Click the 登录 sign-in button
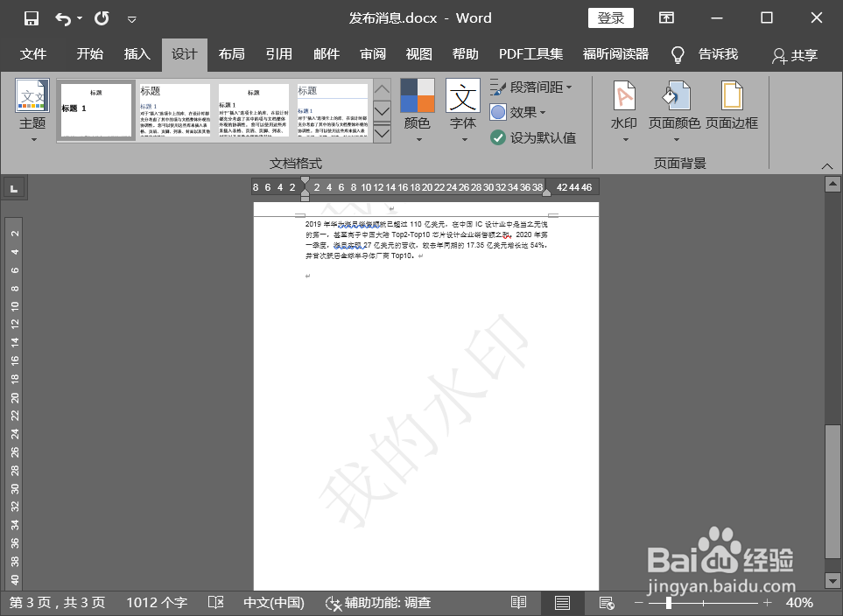 click(x=611, y=17)
